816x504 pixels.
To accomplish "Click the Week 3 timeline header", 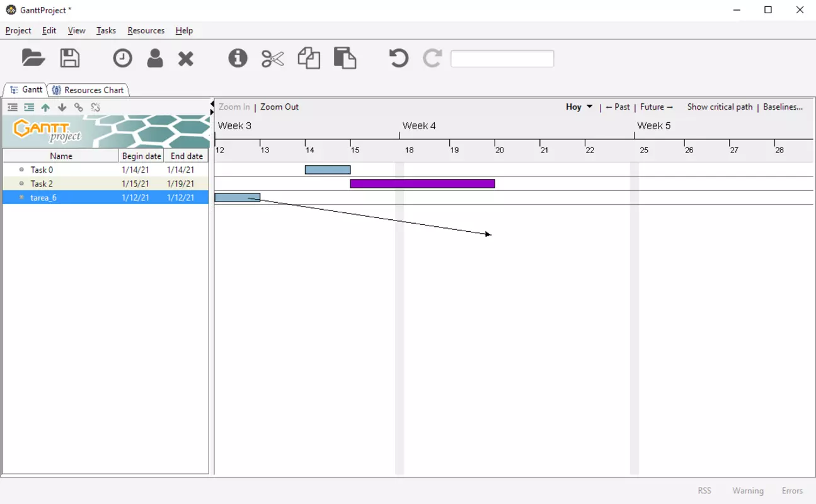I will (234, 126).
